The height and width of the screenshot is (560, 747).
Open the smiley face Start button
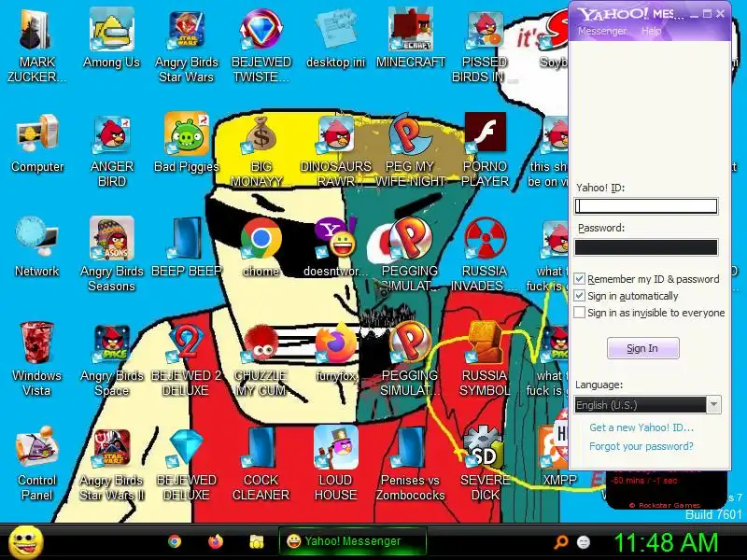coord(27,542)
